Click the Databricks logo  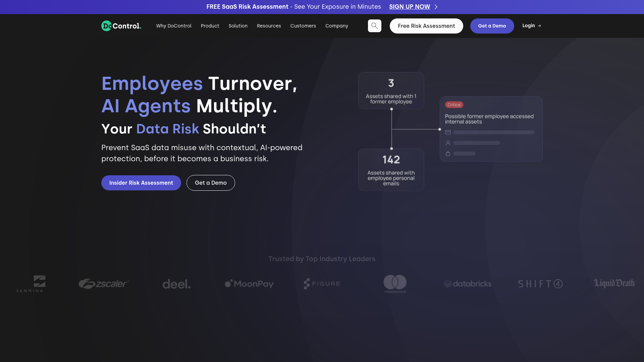click(x=468, y=284)
